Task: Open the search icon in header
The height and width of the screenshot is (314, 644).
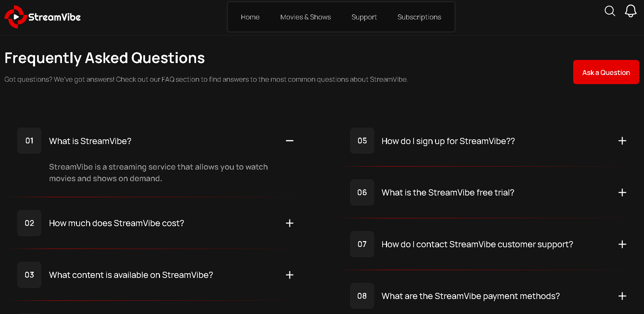Action: pos(610,11)
